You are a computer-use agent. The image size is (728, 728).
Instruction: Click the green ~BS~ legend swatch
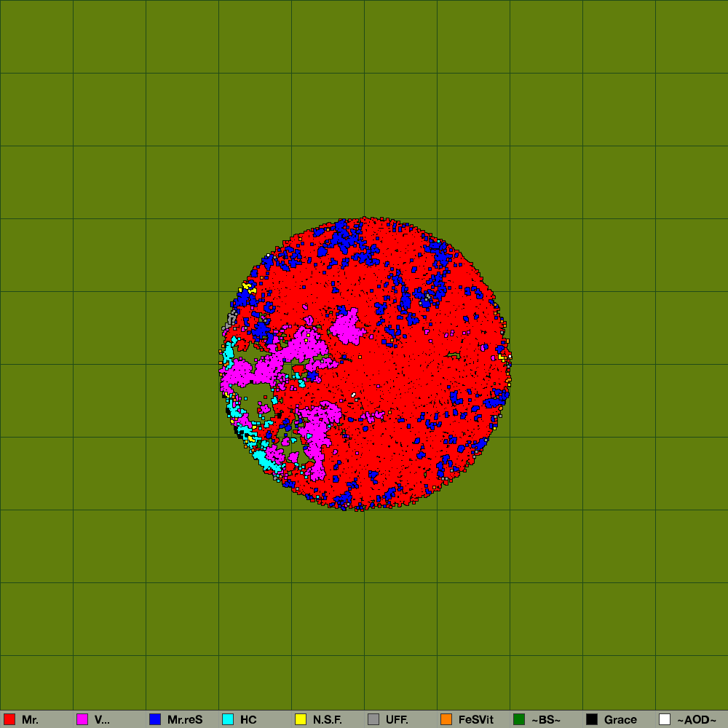[x=519, y=719]
